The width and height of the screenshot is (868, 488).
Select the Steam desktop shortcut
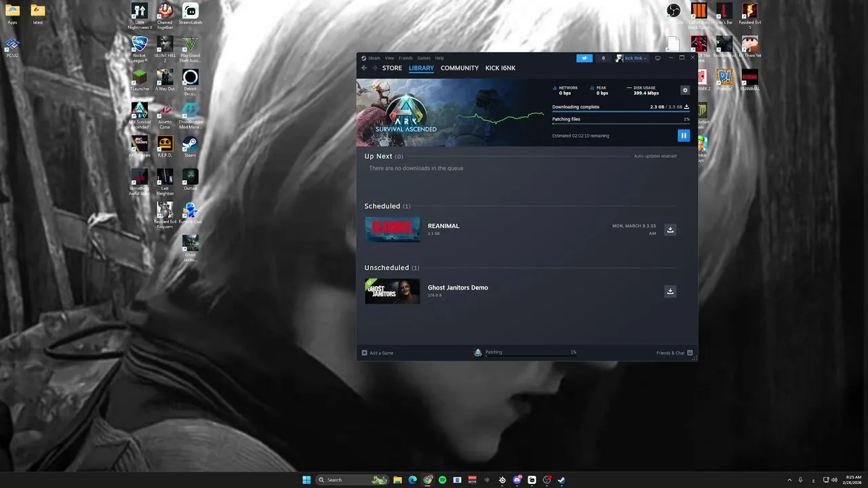(x=191, y=146)
